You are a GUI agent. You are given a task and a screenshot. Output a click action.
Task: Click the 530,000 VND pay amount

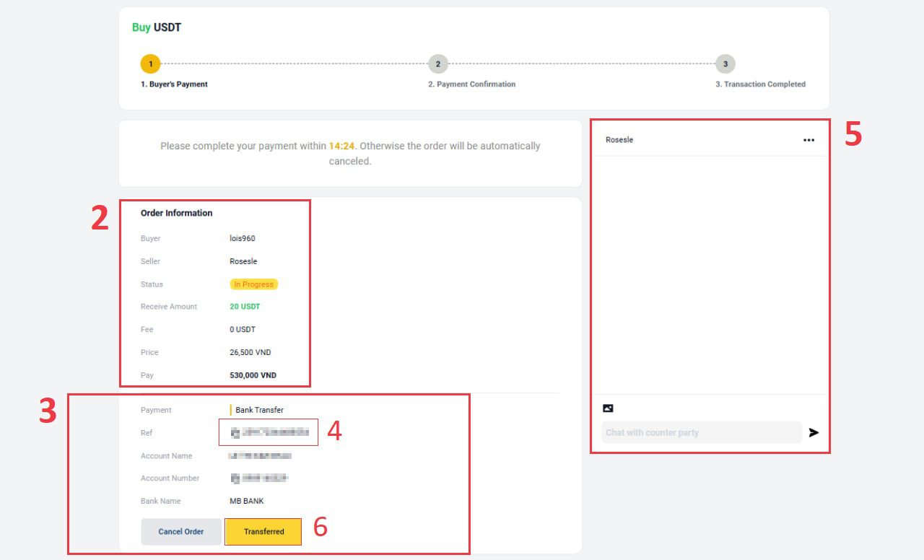(x=253, y=375)
